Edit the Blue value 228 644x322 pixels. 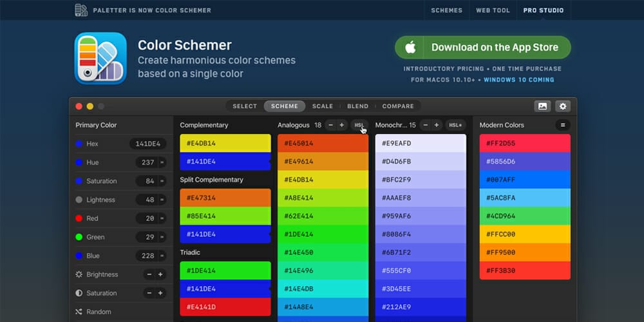click(x=148, y=256)
